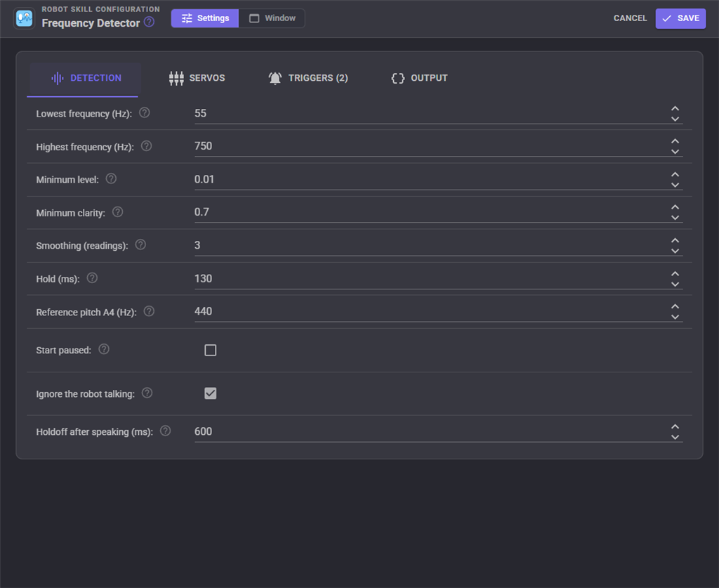
Task: Show help for Highest frequency
Action: (x=146, y=146)
